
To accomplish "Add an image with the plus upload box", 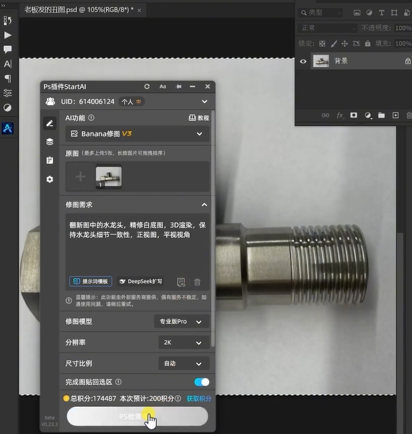I will (x=80, y=177).
